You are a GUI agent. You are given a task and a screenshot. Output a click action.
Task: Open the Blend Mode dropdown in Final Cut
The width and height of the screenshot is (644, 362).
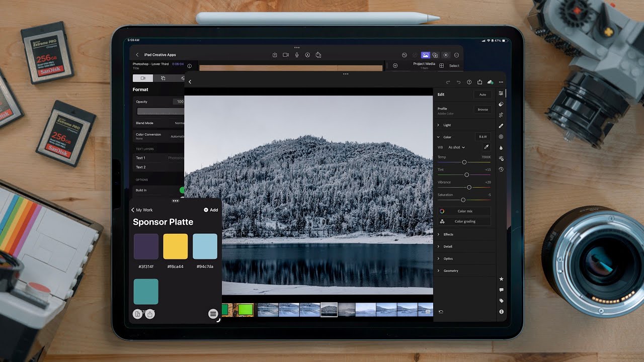[159, 123]
